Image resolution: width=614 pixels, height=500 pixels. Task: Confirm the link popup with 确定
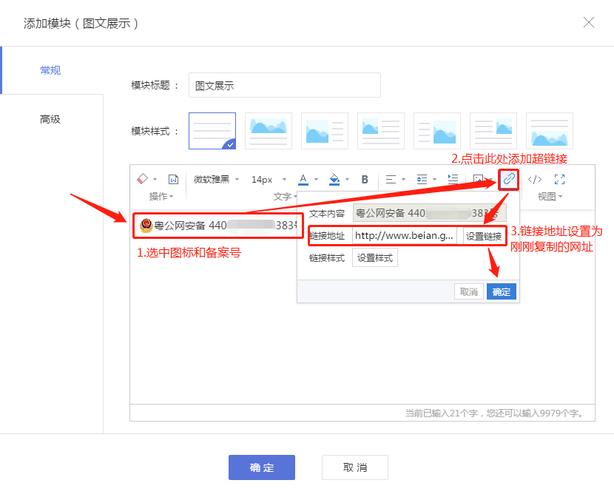click(501, 292)
